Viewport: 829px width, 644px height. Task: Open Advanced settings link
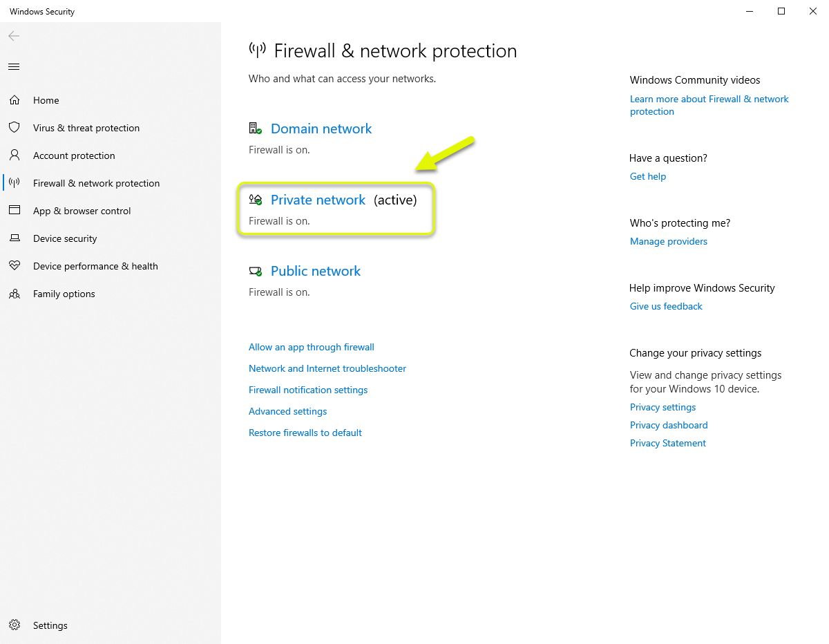[287, 411]
